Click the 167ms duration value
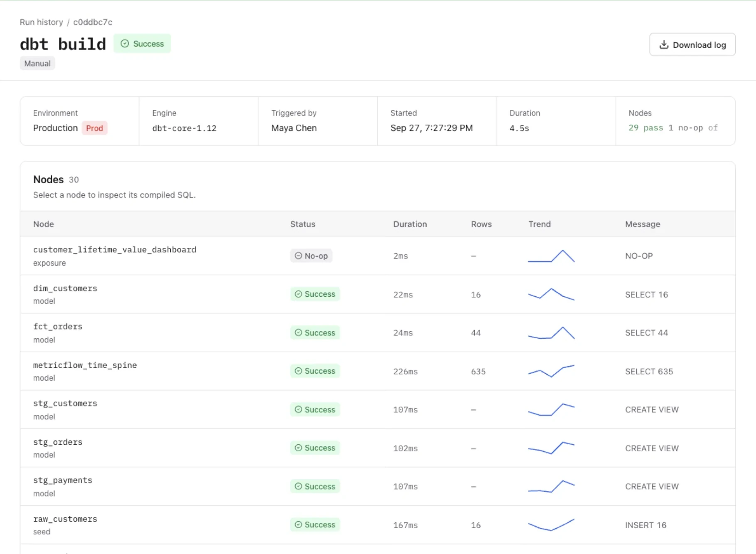 [405, 525]
